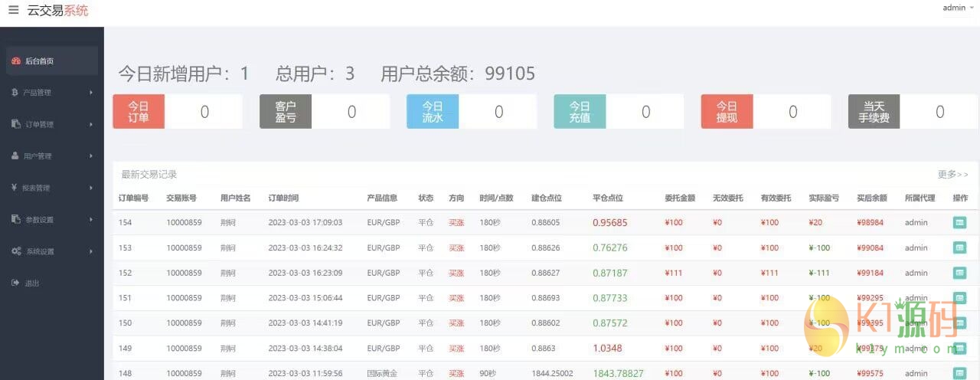Viewport: 980px width, 380px height.
Task: Click the bitcoin icon for 产品管理
Action: pyautogui.click(x=15, y=93)
